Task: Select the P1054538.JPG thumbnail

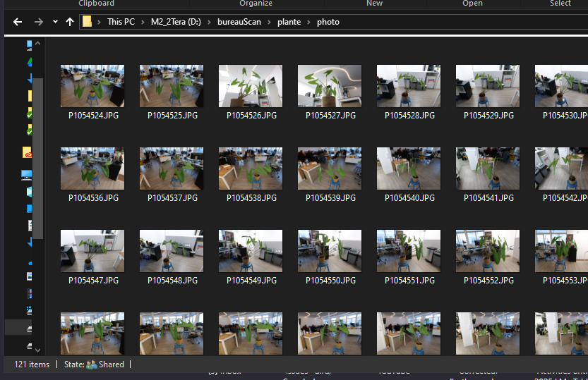Action: coord(251,168)
